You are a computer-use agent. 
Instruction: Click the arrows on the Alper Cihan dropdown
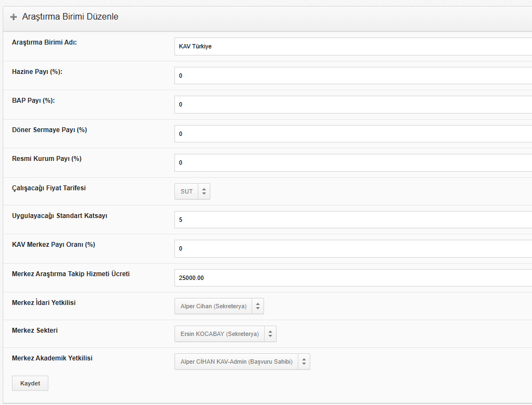pyautogui.click(x=258, y=306)
